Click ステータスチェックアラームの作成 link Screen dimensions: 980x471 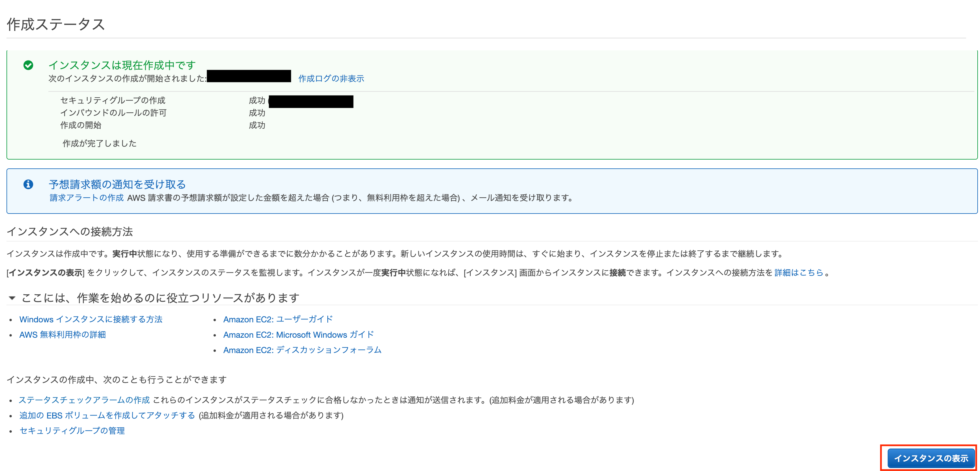pos(84,400)
